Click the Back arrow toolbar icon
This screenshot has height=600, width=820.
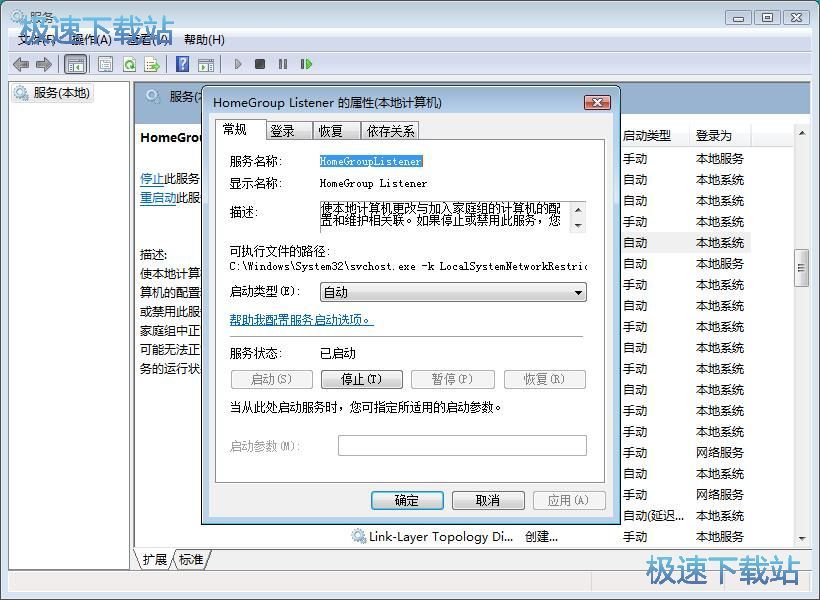tap(20, 64)
